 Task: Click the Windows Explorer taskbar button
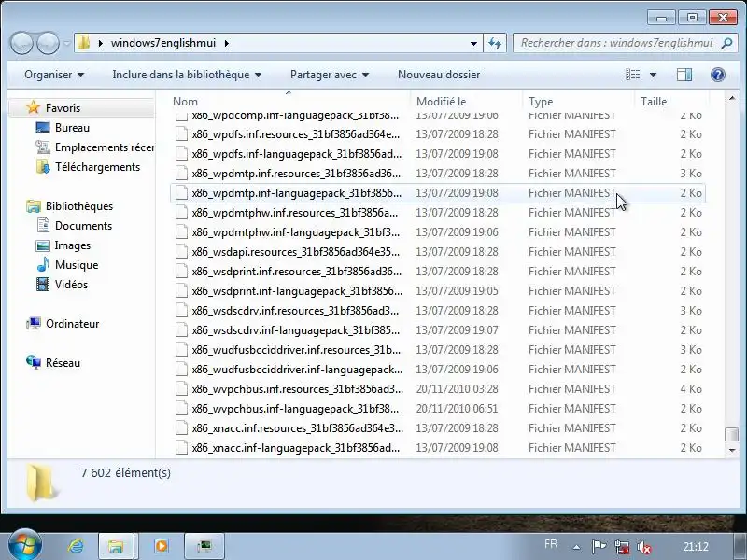click(116, 546)
